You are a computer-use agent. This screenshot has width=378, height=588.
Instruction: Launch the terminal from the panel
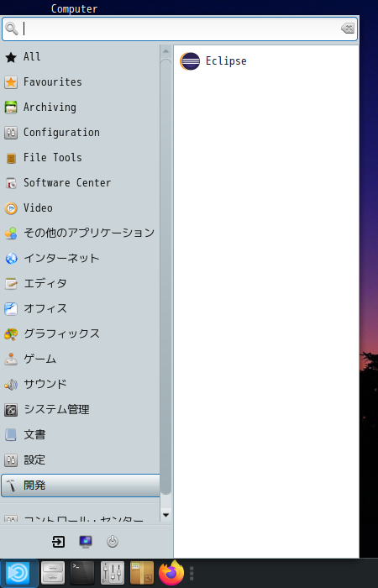82,573
